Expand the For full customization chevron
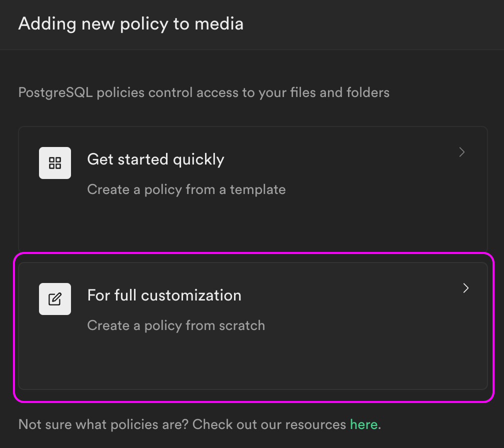 [x=466, y=288]
